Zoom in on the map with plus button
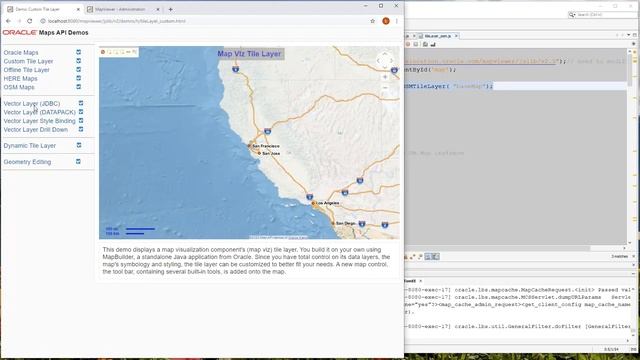The image size is (640, 360). click(x=385, y=77)
